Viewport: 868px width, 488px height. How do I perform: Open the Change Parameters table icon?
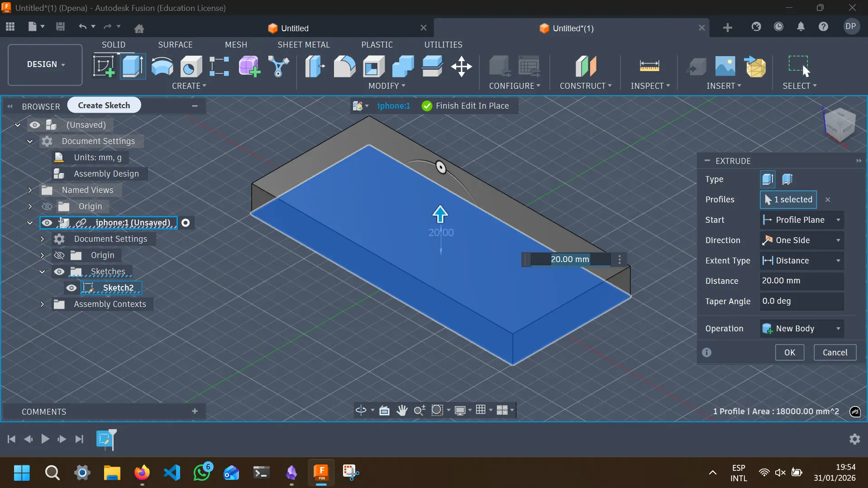tap(529, 66)
